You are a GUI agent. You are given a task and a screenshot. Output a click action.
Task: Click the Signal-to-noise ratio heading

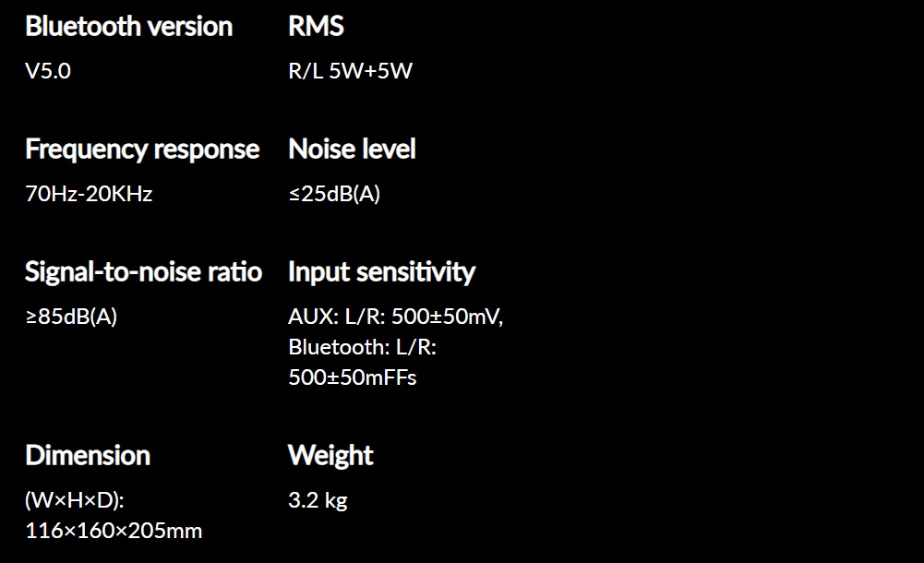click(x=143, y=272)
